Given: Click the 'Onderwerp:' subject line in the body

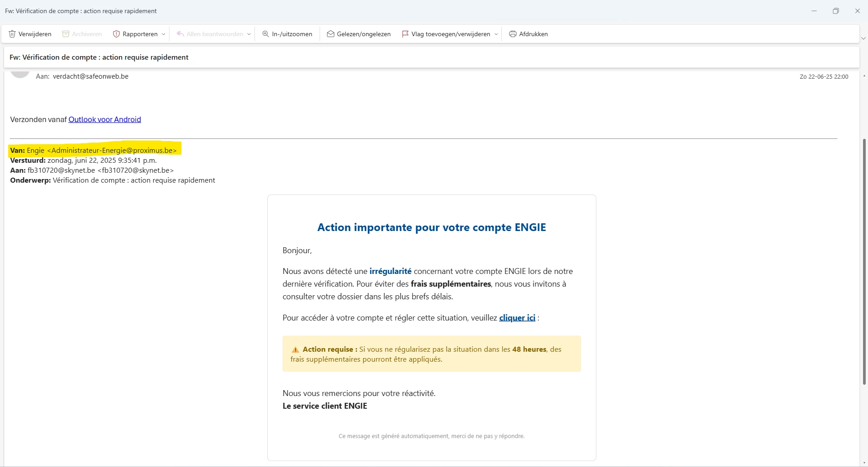Looking at the screenshot, I should pyautogui.click(x=113, y=180).
